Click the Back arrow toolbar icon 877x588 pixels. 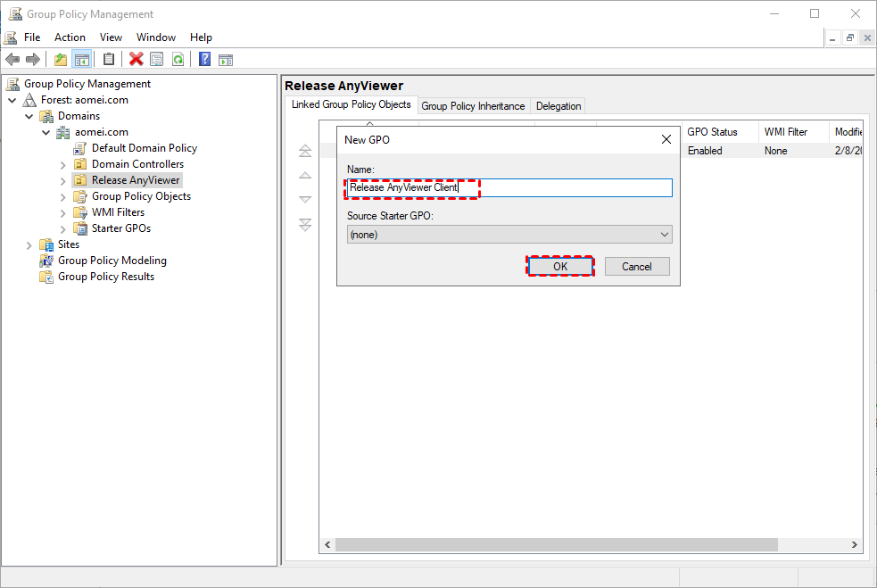[x=12, y=60]
